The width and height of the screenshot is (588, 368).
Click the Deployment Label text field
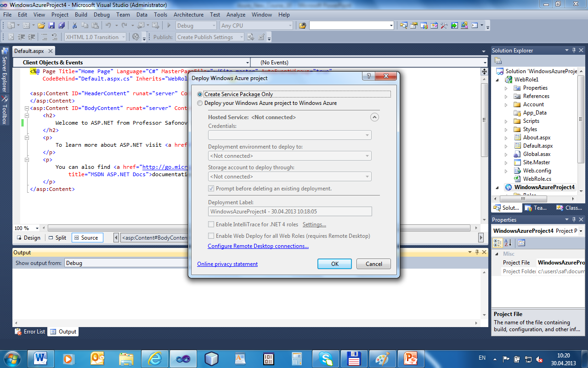pyautogui.click(x=290, y=212)
